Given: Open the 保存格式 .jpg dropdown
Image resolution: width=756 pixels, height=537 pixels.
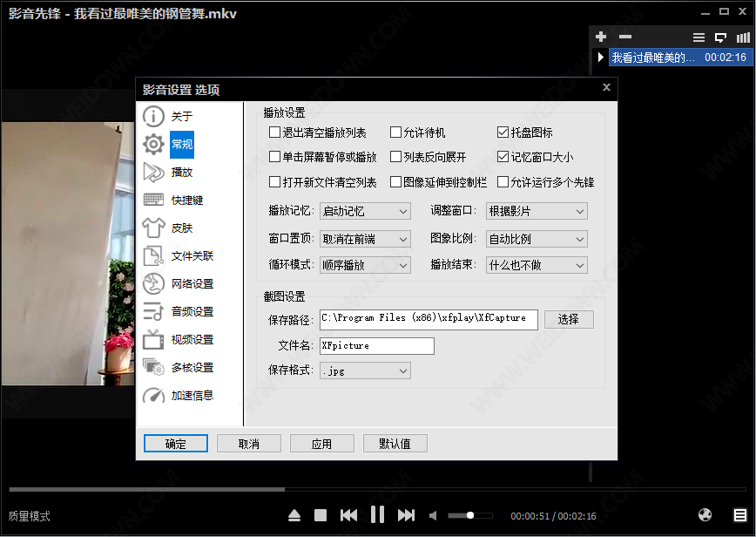Looking at the screenshot, I should pyautogui.click(x=365, y=371).
